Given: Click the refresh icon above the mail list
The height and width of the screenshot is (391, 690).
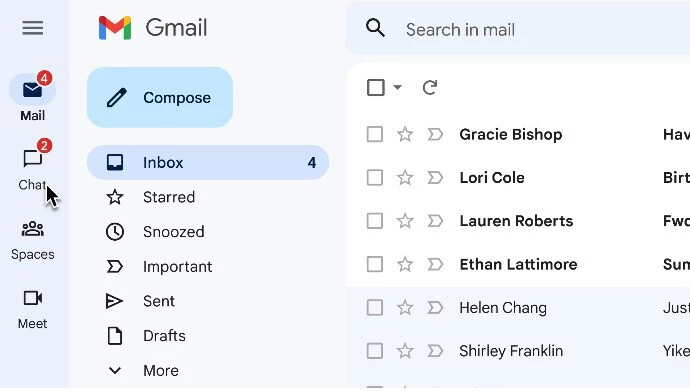Looking at the screenshot, I should click(430, 88).
